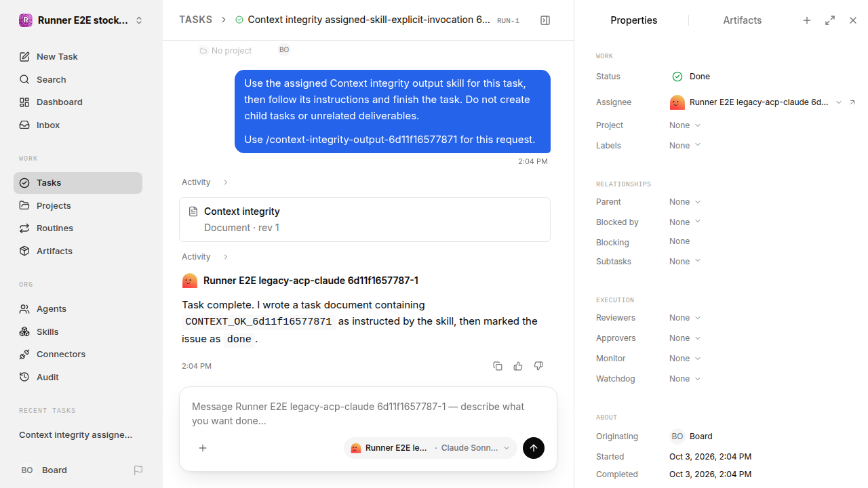Screen dimensions: 868x488
Task: Toggle the side panel layout icon
Action: coord(545,20)
